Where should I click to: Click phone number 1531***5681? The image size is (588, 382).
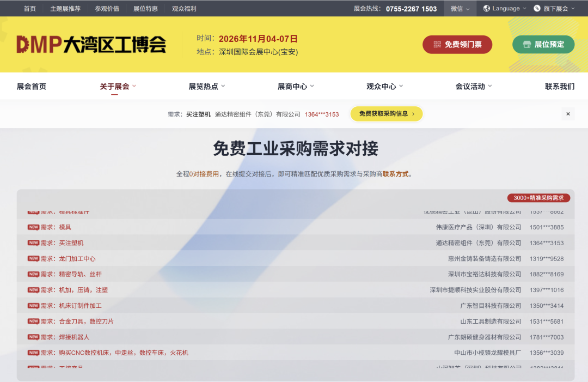(547, 321)
